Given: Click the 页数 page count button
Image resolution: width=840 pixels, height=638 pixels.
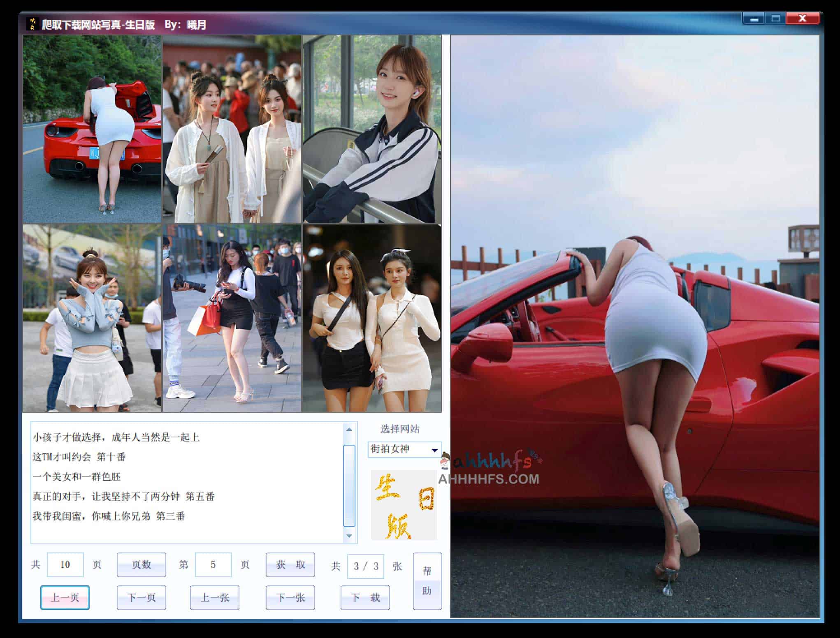Looking at the screenshot, I should point(141,564).
